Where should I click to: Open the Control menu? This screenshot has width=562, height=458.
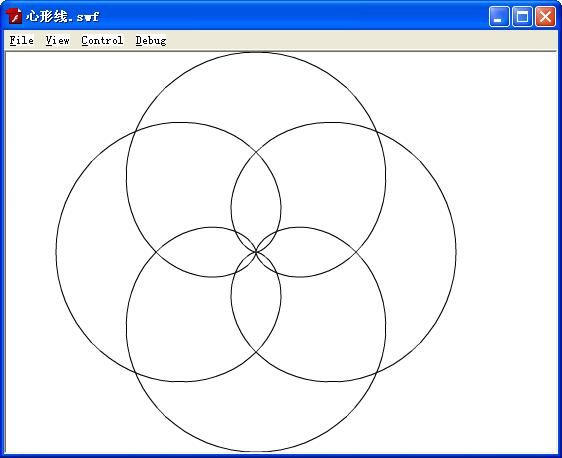tap(102, 40)
